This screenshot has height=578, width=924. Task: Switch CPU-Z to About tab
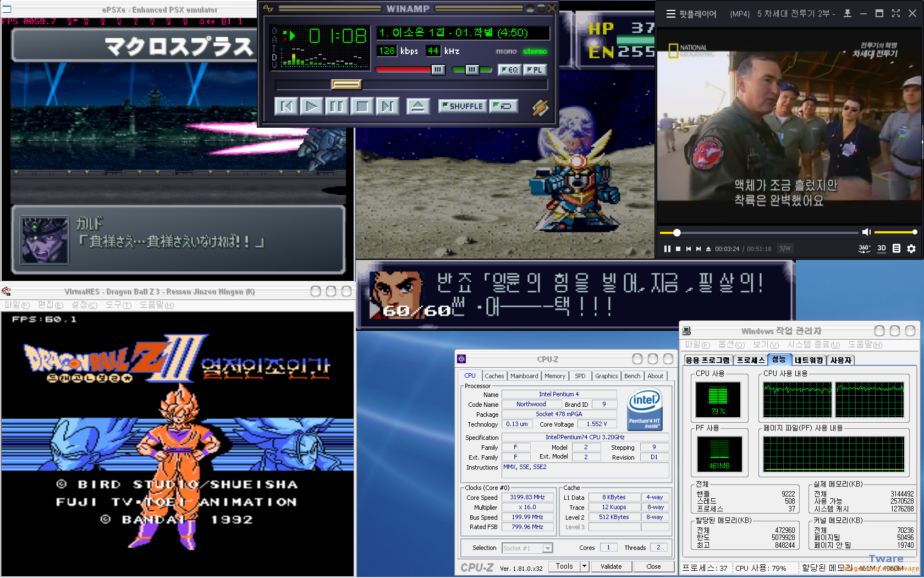click(x=655, y=376)
